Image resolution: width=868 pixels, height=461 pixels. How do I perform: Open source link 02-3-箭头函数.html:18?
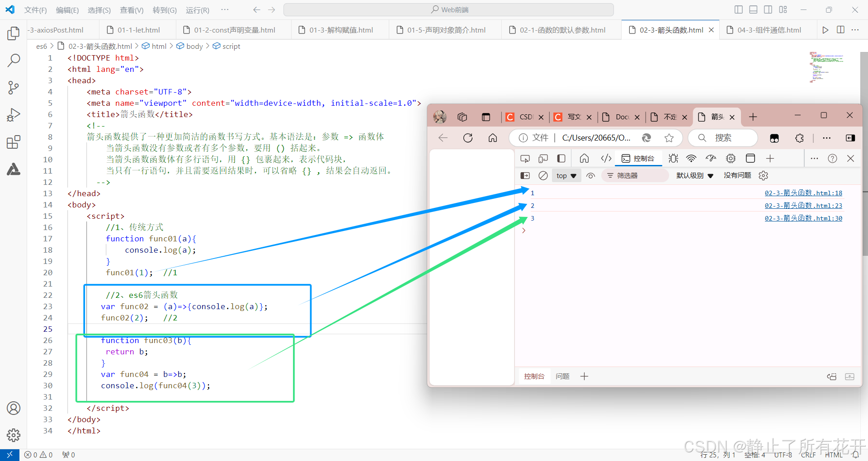[803, 193]
